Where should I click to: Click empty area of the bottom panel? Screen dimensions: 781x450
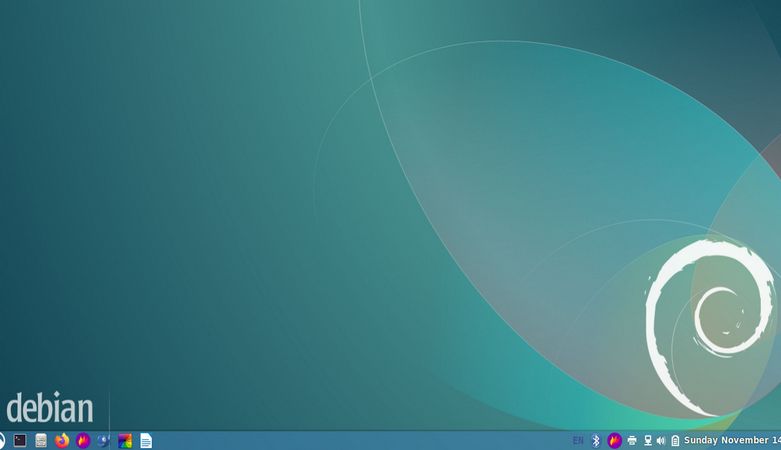tap(360, 440)
